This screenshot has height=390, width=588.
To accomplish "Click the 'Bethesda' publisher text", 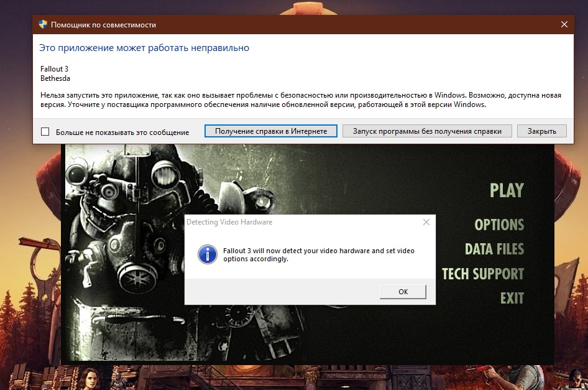I will (55, 78).
